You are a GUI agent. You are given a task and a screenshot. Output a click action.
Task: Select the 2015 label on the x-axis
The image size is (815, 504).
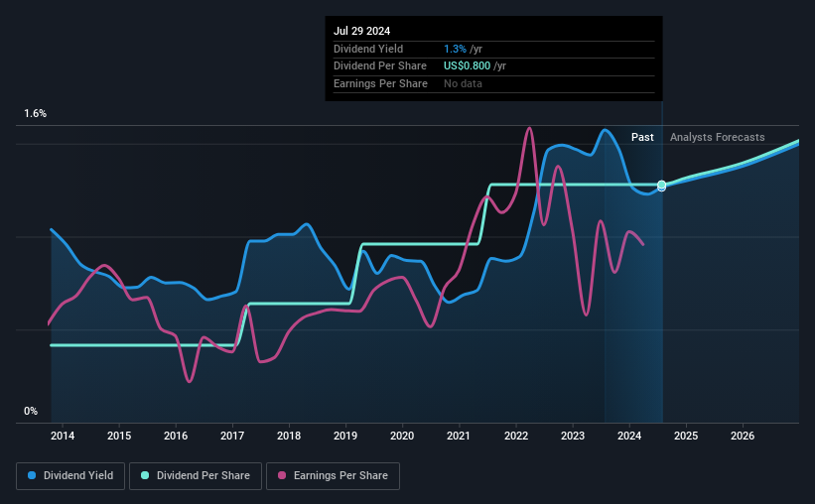119,436
